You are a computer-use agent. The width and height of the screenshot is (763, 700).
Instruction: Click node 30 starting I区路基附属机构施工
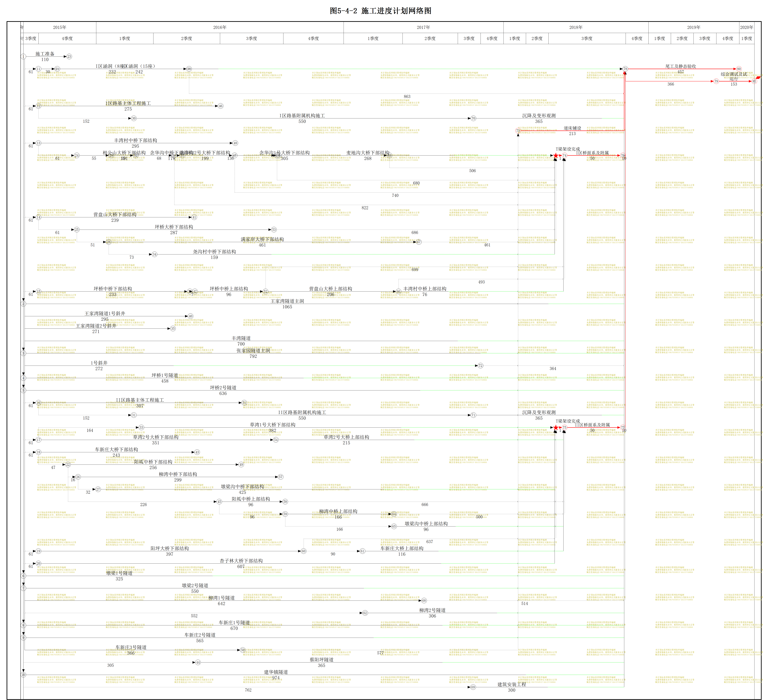coord(134,118)
